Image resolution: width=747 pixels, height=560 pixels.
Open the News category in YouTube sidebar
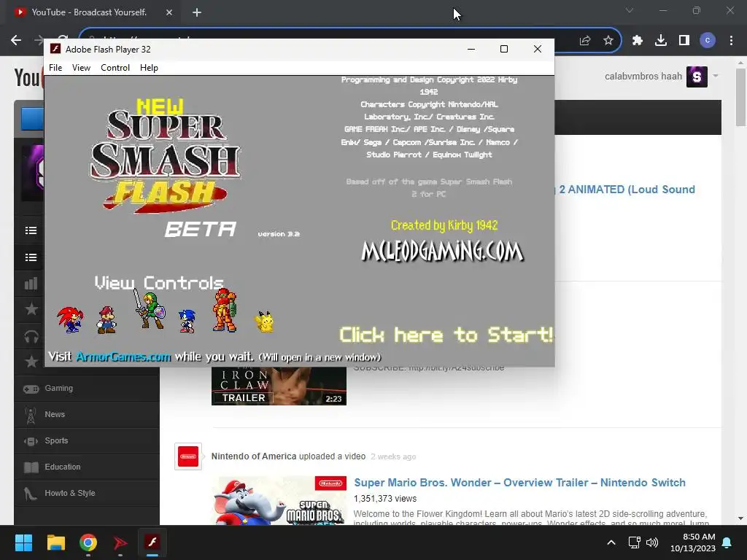(x=87, y=415)
